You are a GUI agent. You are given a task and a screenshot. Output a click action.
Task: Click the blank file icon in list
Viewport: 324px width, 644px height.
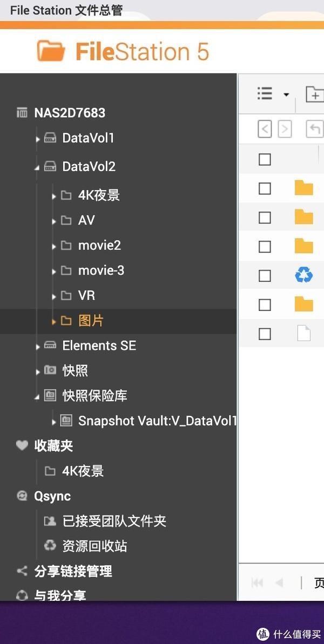304,333
